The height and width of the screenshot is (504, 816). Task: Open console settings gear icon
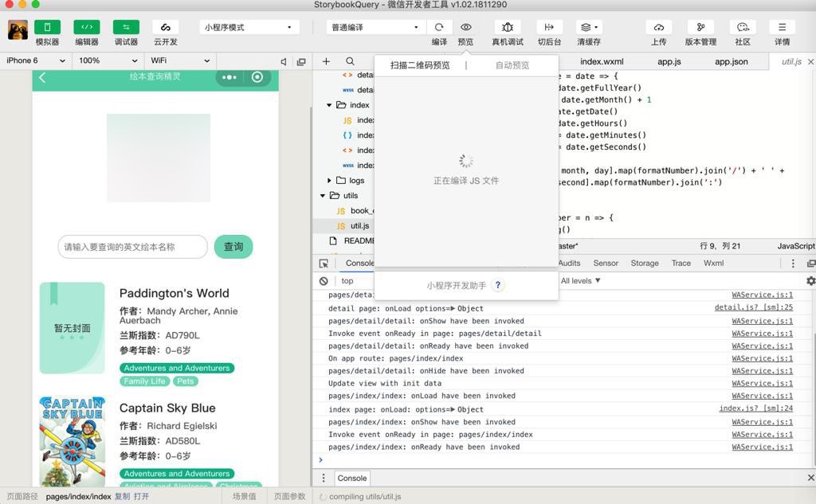[x=810, y=281]
